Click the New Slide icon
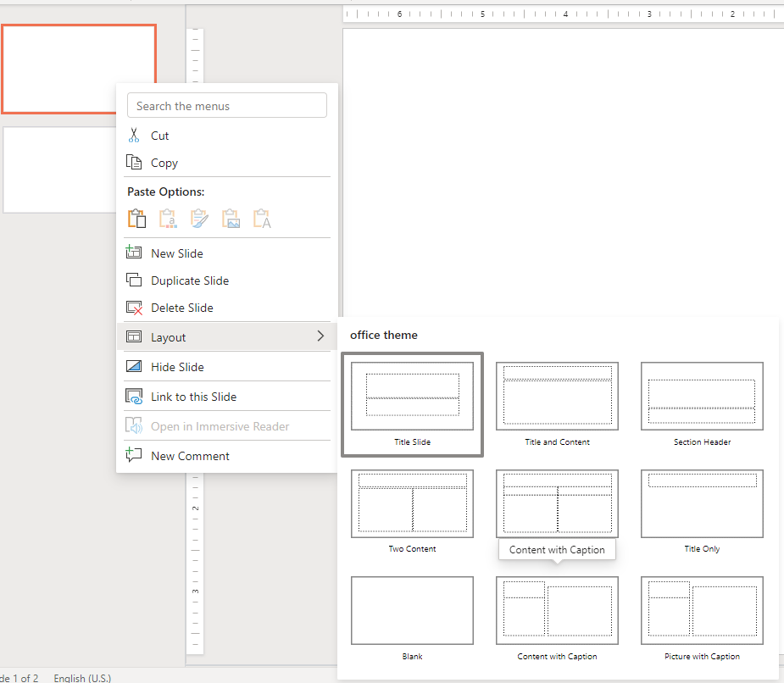784x683 pixels. click(x=134, y=253)
